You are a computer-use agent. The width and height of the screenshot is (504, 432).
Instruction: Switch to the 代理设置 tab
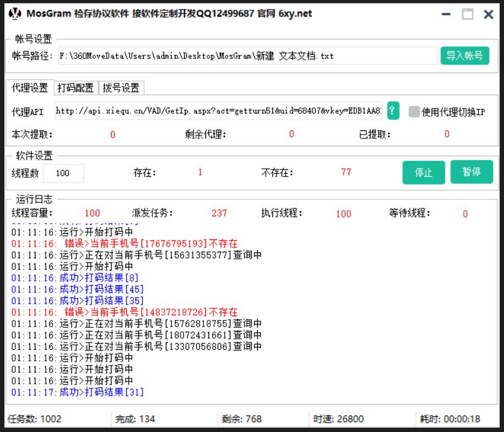click(30, 88)
